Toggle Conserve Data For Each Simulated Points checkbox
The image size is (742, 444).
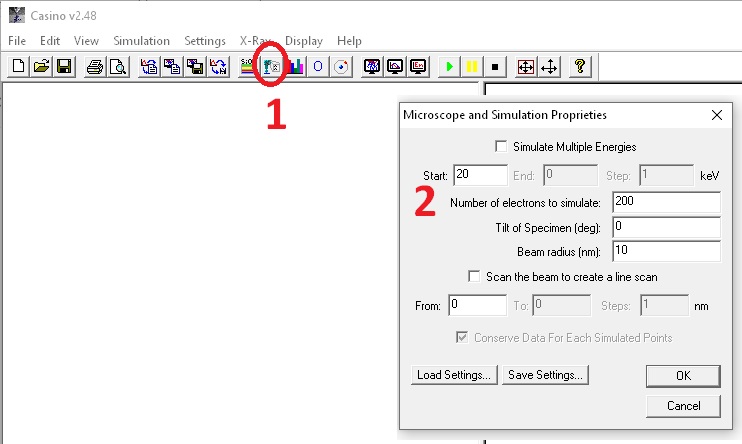point(462,337)
